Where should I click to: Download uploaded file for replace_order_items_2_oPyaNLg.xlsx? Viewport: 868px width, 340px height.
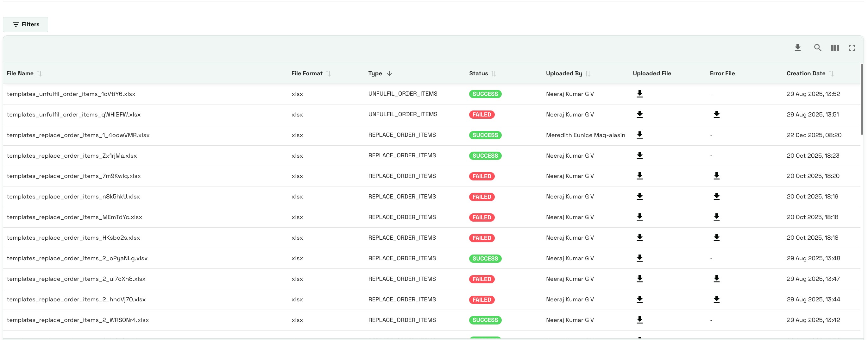(639, 258)
